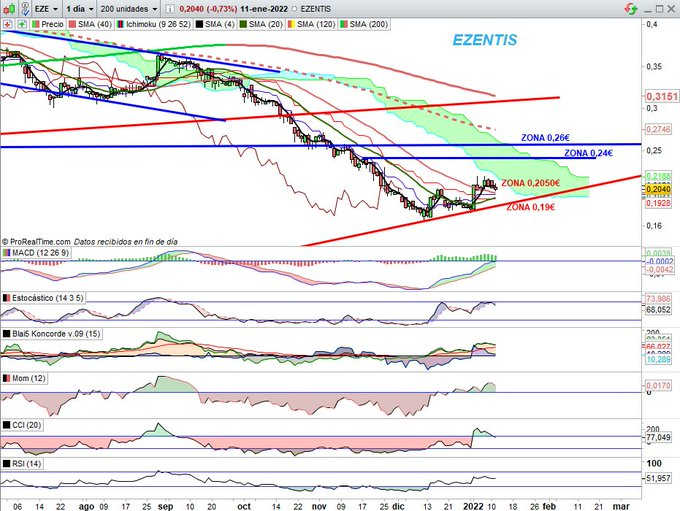This screenshot has width=680, height=511.
Task: Open the EZE ticker dropdown
Action: point(46,9)
